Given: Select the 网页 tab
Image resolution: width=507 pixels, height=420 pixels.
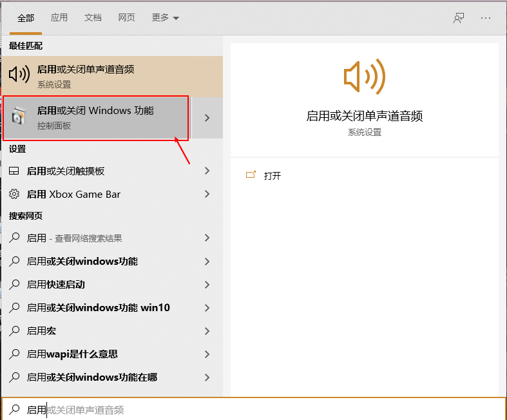Looking at the screenshot, I should point(126,17).
